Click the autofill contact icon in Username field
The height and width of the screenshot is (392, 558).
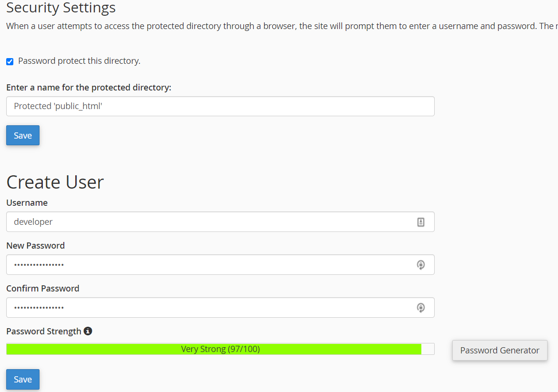point(421,222)
